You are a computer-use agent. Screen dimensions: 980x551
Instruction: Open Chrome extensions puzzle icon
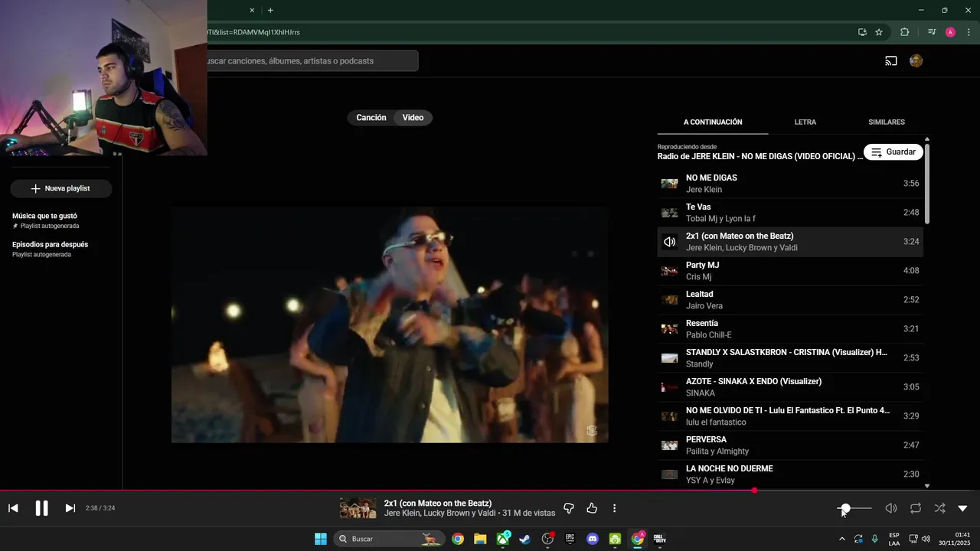coord(905,32)
